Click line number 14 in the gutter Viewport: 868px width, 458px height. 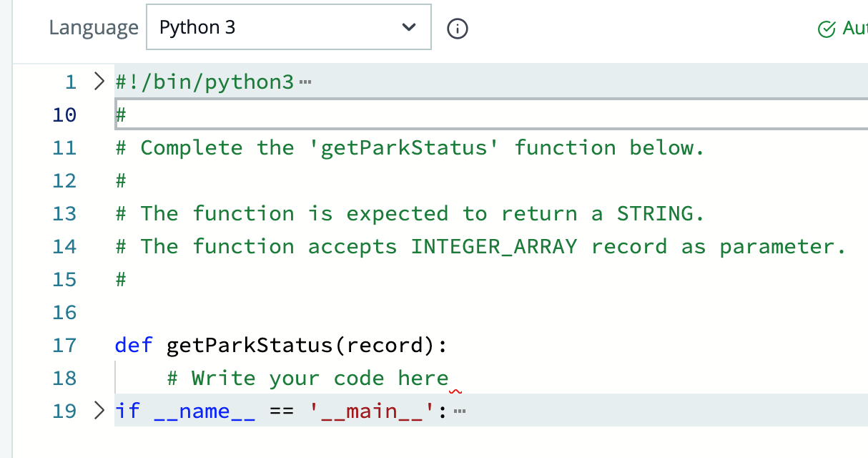pyautogui.click(x=64, y=246)
